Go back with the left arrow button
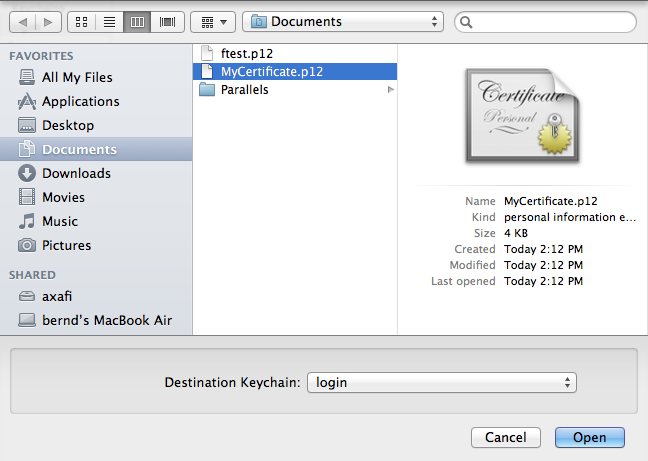 click(23, 22)
